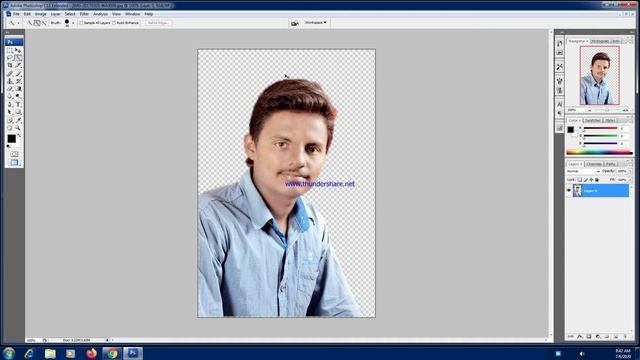Image resolution: width=640 pixels, height=360 pixels.
Task: Click the red R slider in Color panel
Action: click(600, 128)
